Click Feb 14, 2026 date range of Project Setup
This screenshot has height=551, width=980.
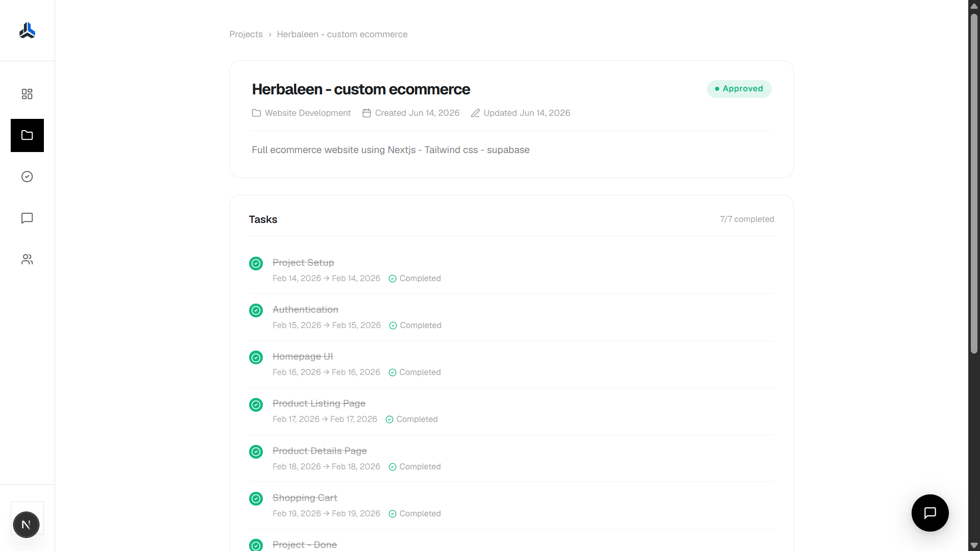(326, 278)
